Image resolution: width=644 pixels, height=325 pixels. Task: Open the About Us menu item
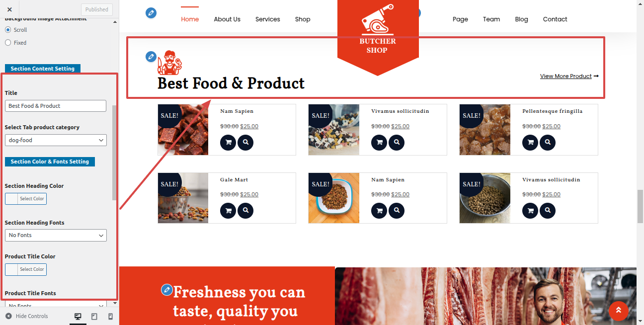pos(227,19)
